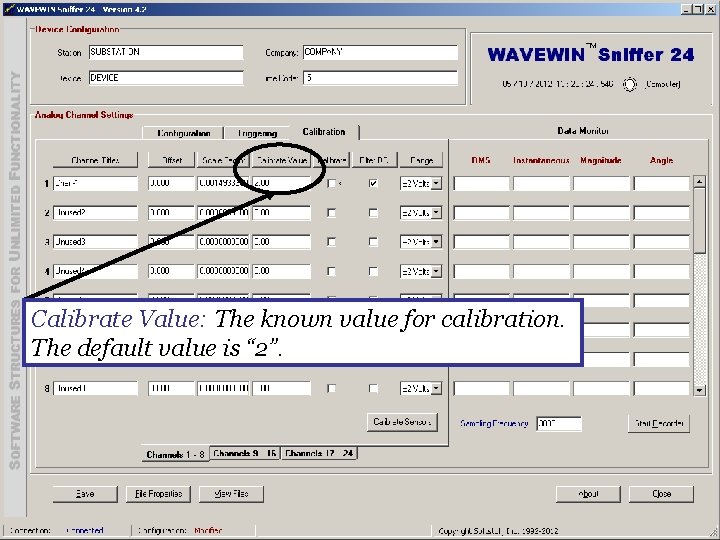Click the Close button at bottom right
The image size is (720, 540).
coord(661,494)
